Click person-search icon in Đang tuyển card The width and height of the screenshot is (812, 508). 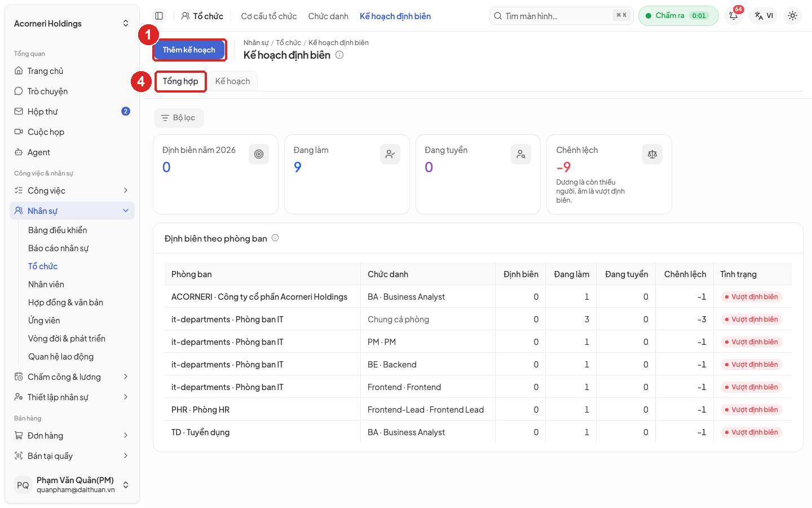point(521,154)
